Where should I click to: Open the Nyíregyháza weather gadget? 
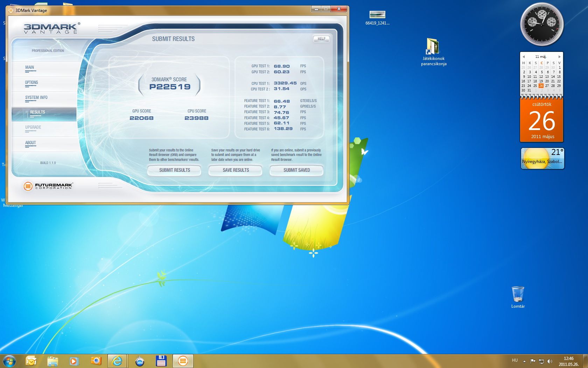pos(542,158)
